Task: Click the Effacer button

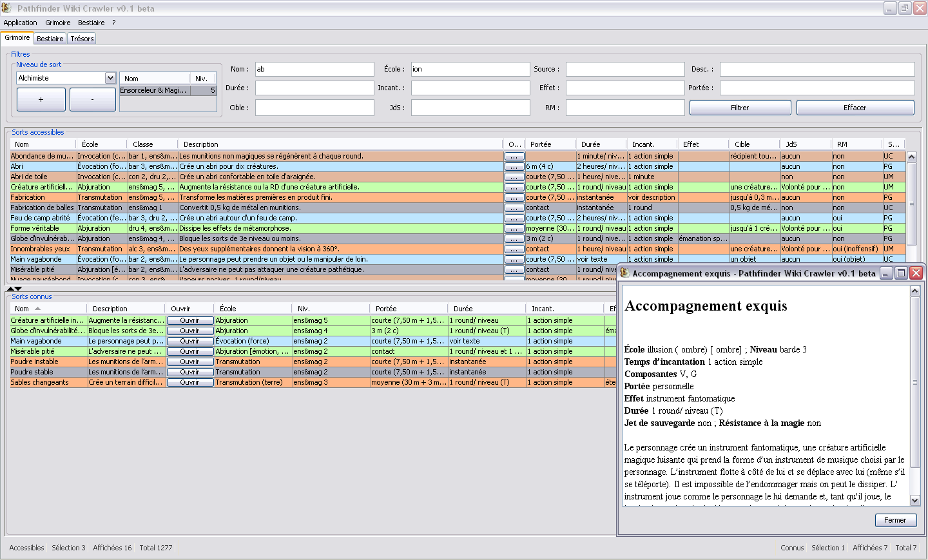Action: coord(855,108)
